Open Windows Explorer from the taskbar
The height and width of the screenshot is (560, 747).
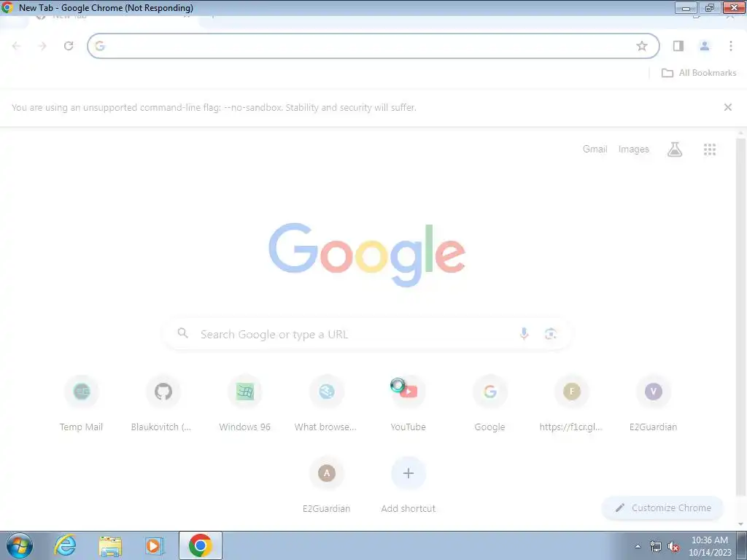click(x=110, y=545)
